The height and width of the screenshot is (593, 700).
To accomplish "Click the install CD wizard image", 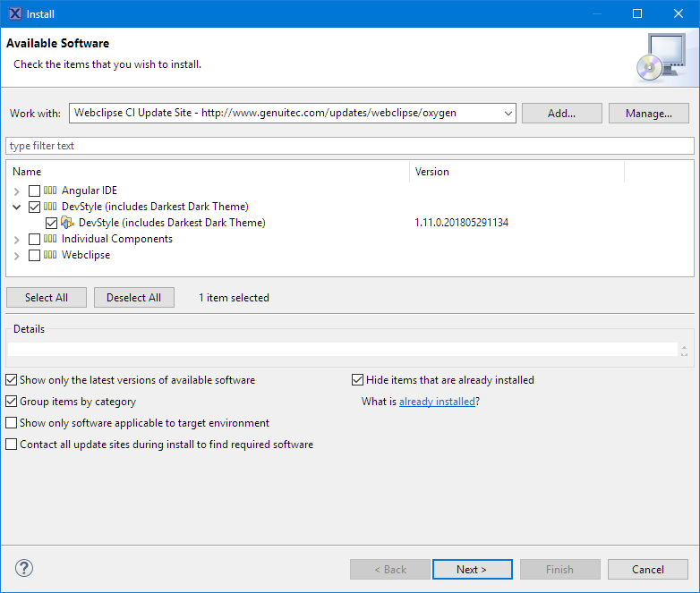I will coord(660,57).
